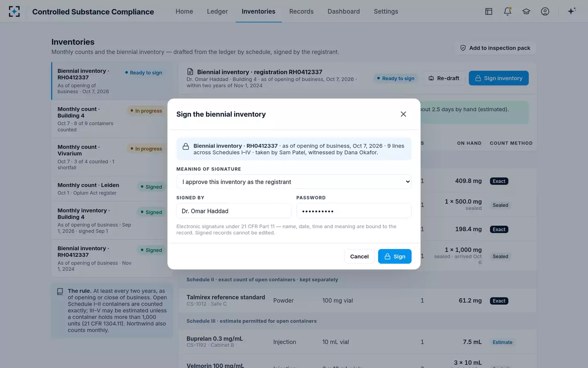This screenshot has height=368, width=588.
Task: Open the user account icon
Action: (545, 11)
